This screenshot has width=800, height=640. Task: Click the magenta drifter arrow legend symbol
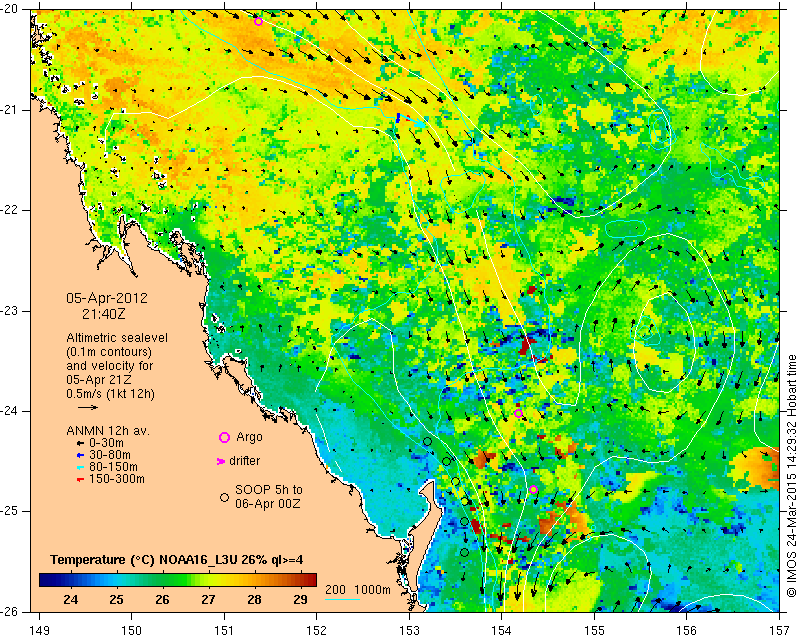tap(221, 461)
